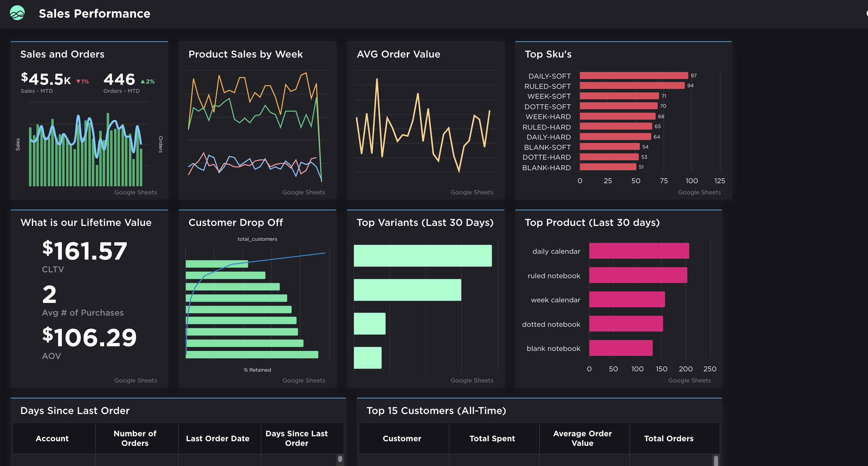The width and height of the screenshot is (868, 466).
Task: Select the DAILY-SOFT bar in Top Sku's
Action: (x=633, y=76)
